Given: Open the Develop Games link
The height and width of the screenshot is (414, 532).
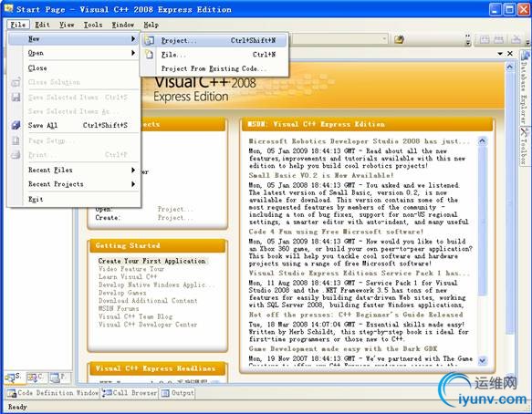Looking at the screenshot, I should (122, 293).
